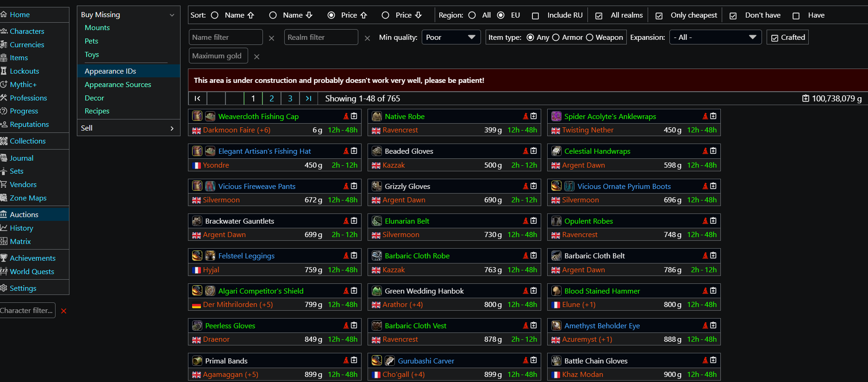This screenshot has height=382, width=868.
Task: Open the Min quality dropdown
Action: (x=451, y=37)
